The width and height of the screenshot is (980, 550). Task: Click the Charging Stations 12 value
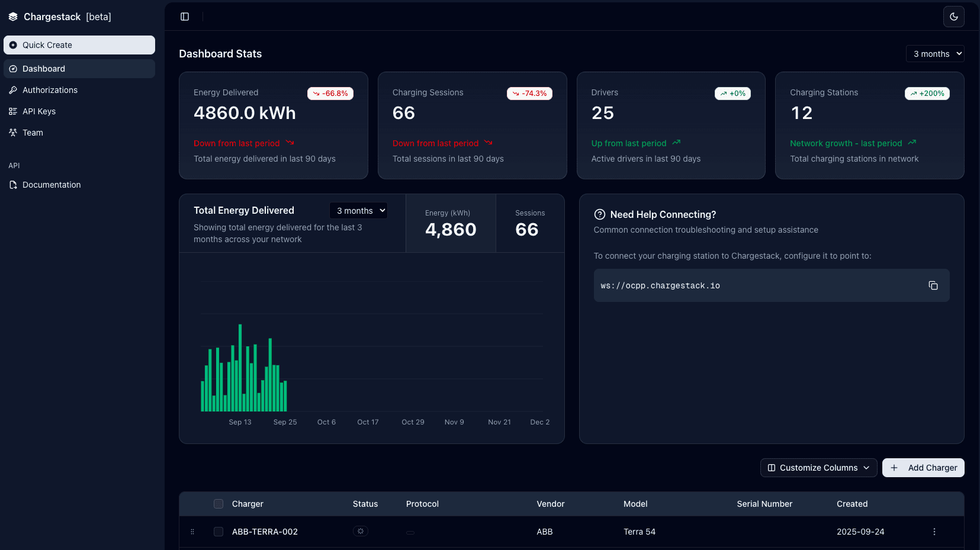click(801, 113)
